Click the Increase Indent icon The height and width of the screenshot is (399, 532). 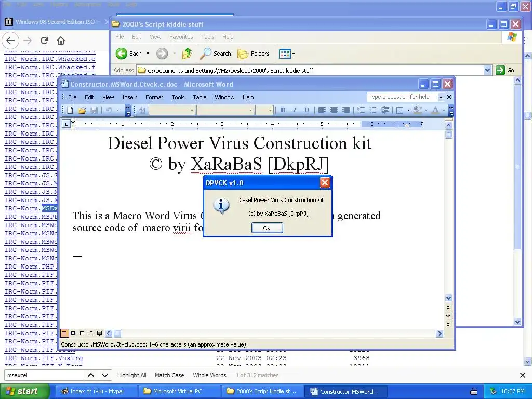tap(385, 110)
